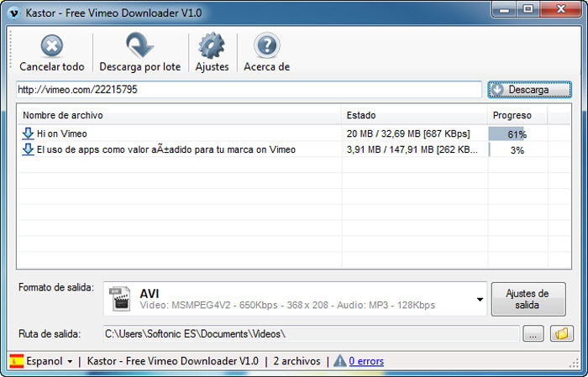Click the Spanish flag icon in status bar

(x=16, y=361)
